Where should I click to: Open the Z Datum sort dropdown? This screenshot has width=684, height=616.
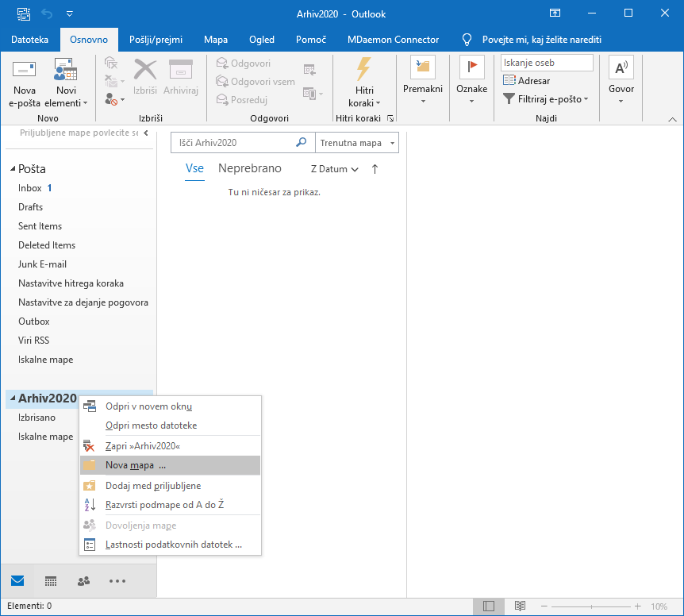pyautogui.click(x=335, y=169)
